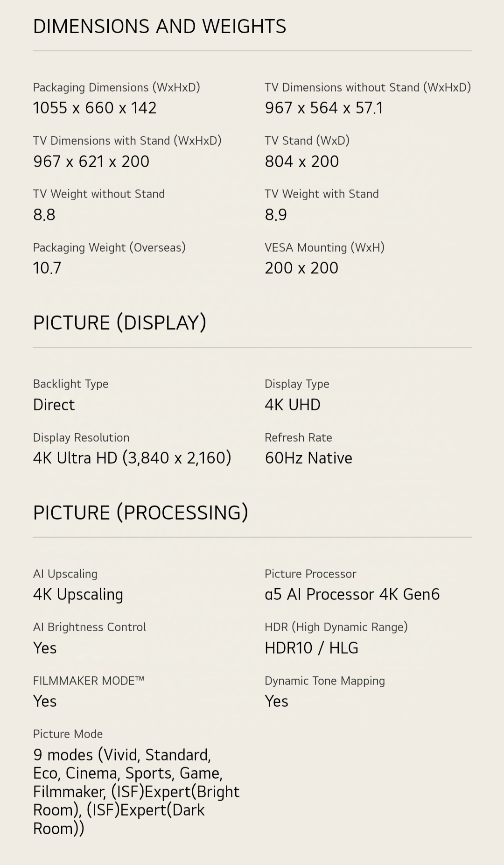Click the Display Resolution 4K Ultra HD value
504x865 pixels.
point(132,458)
